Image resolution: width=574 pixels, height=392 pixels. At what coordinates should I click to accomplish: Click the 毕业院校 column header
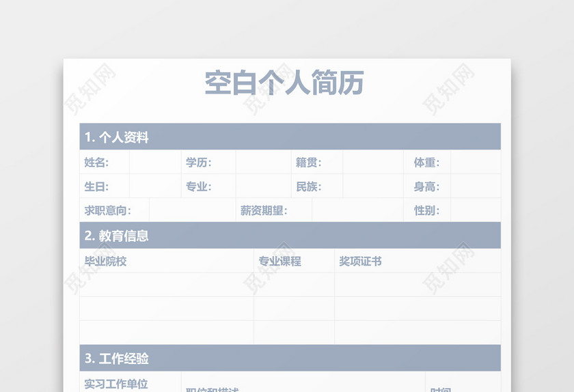tap(167, 261)
